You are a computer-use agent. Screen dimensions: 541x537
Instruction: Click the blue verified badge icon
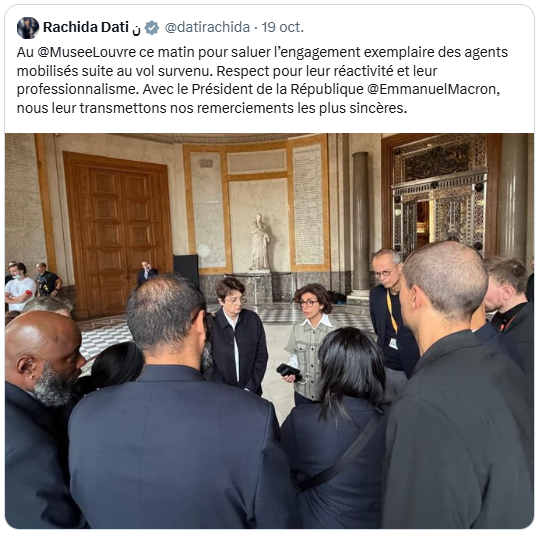(x=151, y=28)
